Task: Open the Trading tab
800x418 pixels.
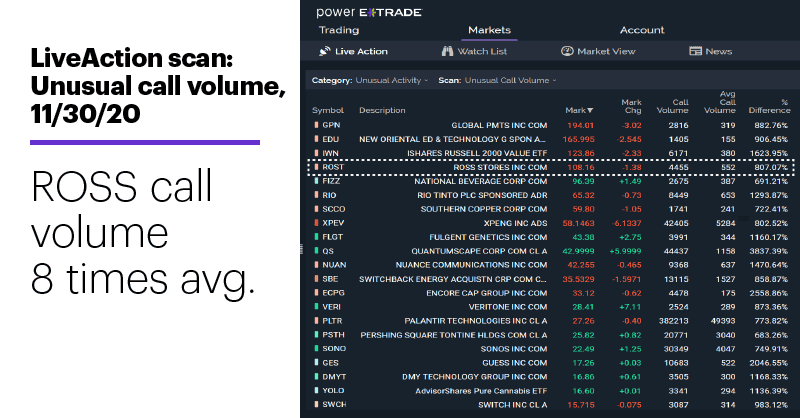Action: 339,30
